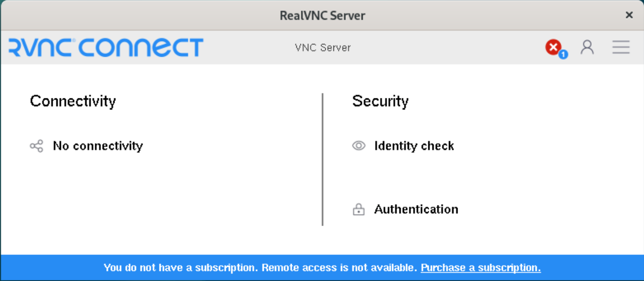
Task: Click the blue notification badge showing 1
Action: click(563, 54)
